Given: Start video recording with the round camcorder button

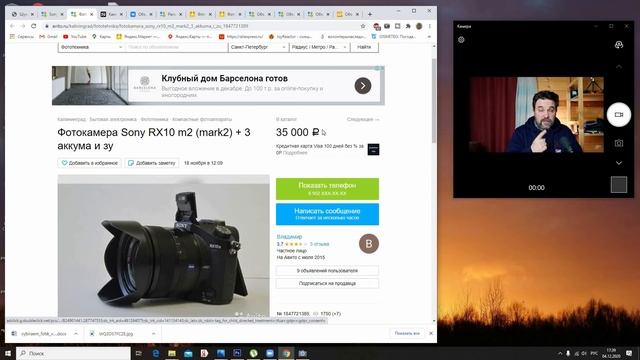Looking at the screenshot, I should click(x=619, y=115).
